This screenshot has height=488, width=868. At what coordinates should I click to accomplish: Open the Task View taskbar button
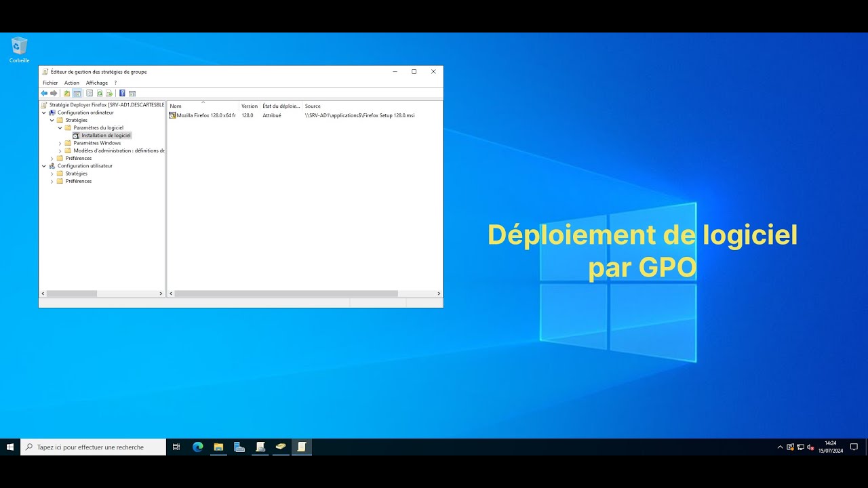(176, 447)
